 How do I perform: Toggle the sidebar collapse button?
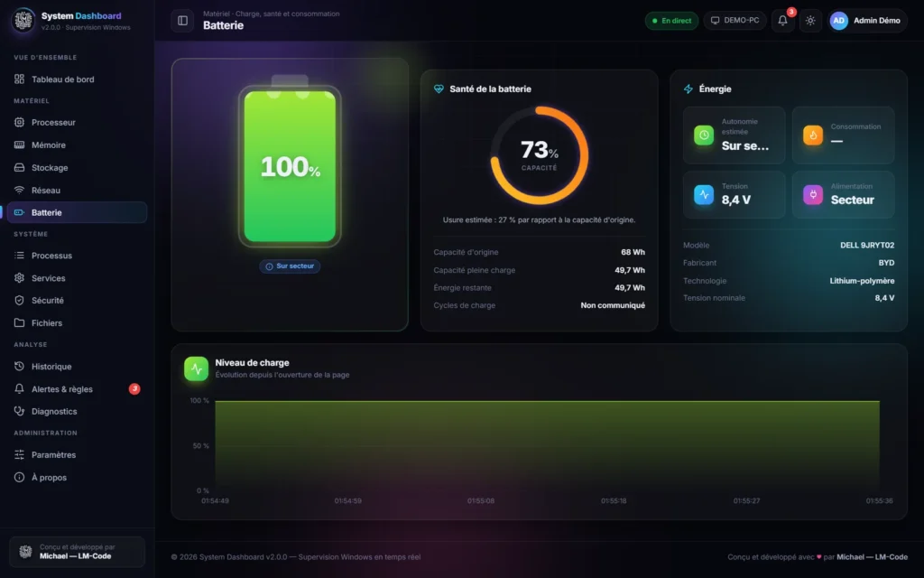(182, 21)
